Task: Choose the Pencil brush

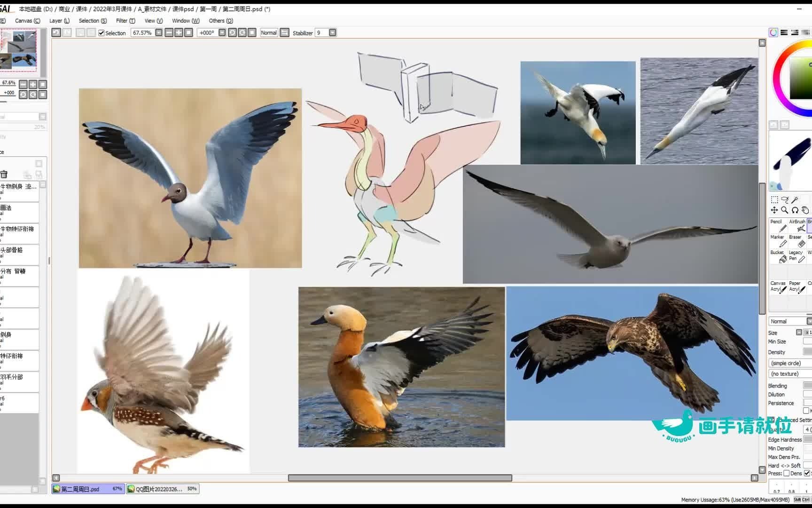Action: 778,225
